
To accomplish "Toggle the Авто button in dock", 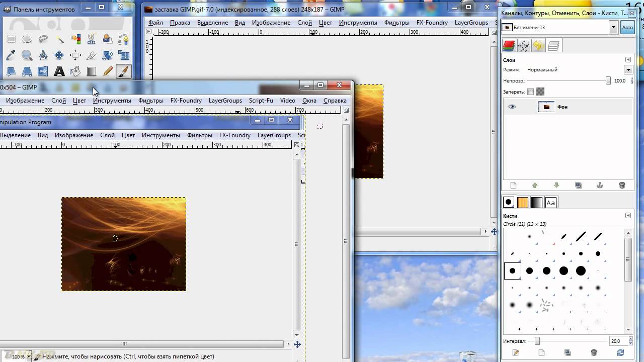I will [x=627, y=28].
